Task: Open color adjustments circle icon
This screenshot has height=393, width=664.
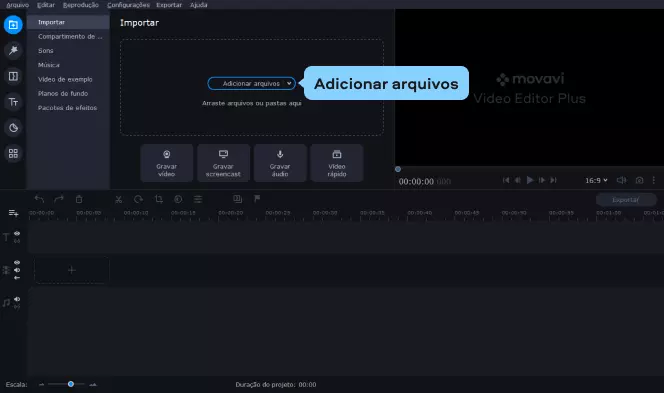Action: (x=178, y=199)
